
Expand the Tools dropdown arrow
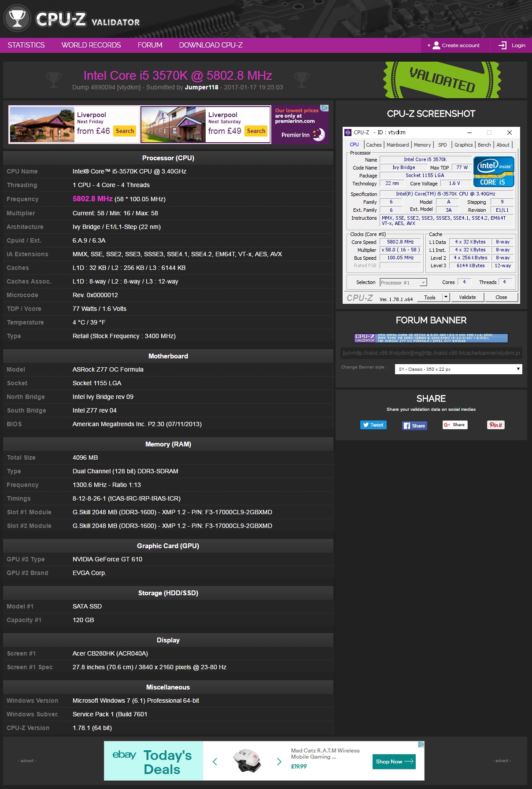pyautogui.click(x=446, y=297)
